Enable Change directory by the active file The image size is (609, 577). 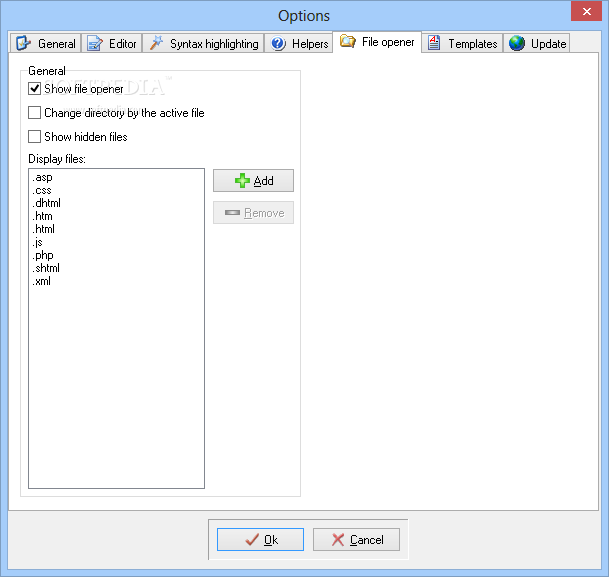point(35,113)
